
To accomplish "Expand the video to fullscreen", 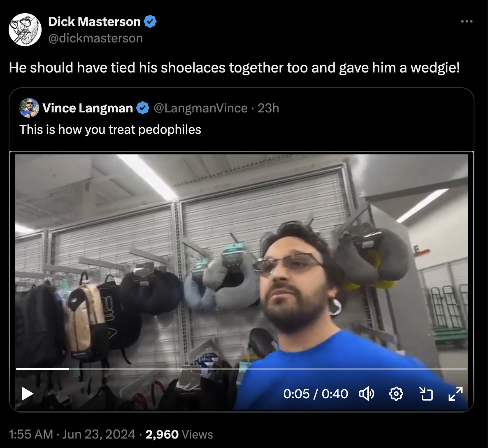I will pyautogui.click(x=455, y=394).
